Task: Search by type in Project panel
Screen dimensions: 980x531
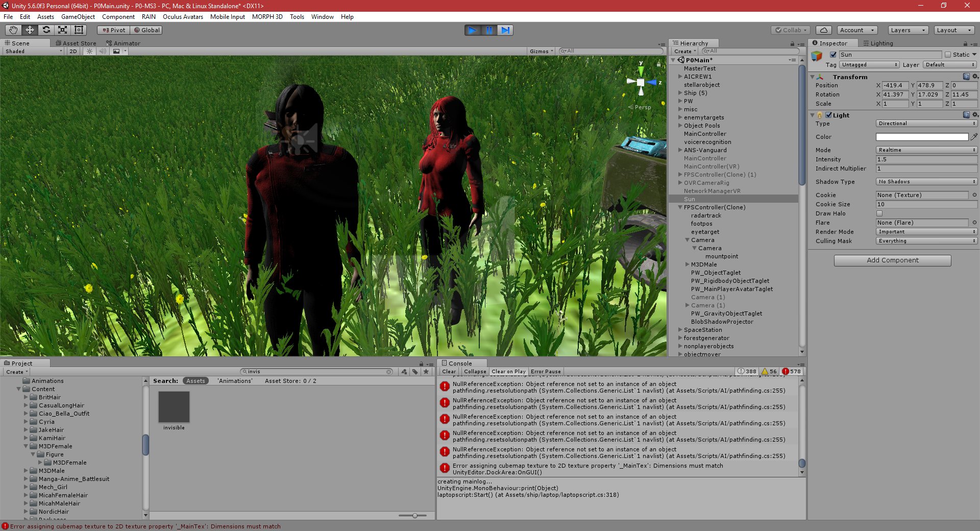Action: (x=404, y=372)
